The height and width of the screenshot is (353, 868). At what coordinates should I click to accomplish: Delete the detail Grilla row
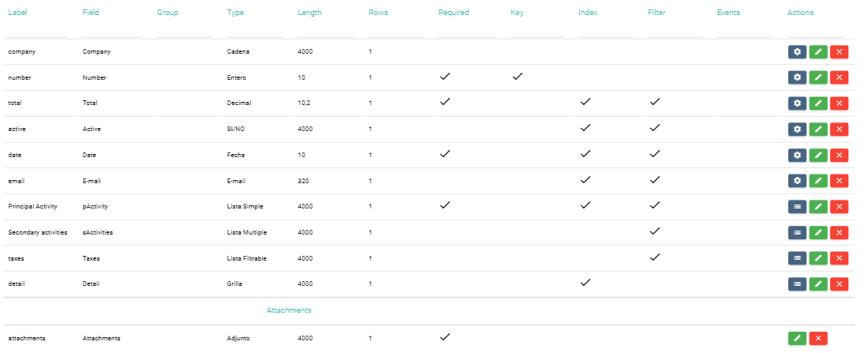tap(840, 284)
